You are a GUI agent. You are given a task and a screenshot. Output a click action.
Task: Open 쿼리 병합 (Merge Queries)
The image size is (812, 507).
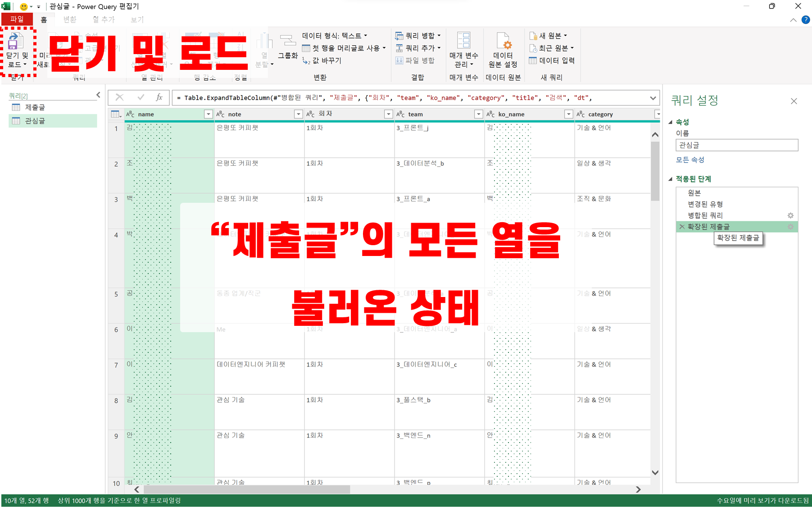[418, 36]
